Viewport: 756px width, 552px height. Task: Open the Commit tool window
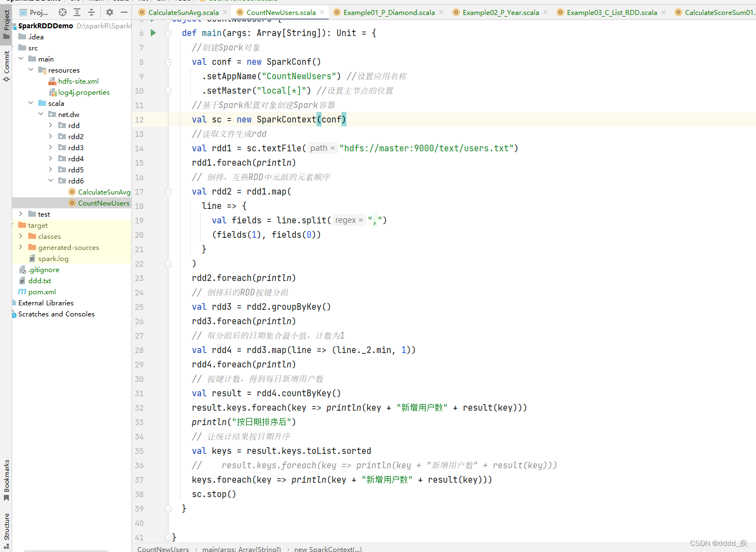click(x=6, y=67)
